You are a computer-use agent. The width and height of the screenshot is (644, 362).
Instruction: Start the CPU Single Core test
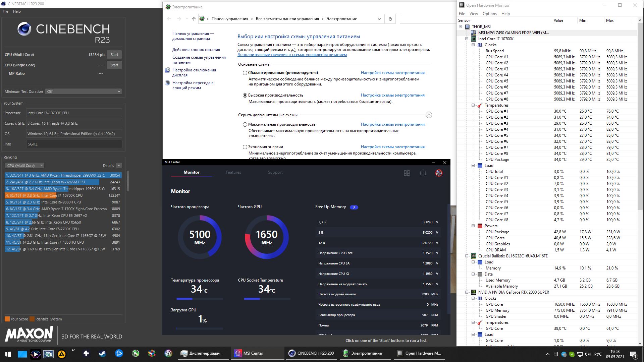pyautogui.click(x=114, y=65)
